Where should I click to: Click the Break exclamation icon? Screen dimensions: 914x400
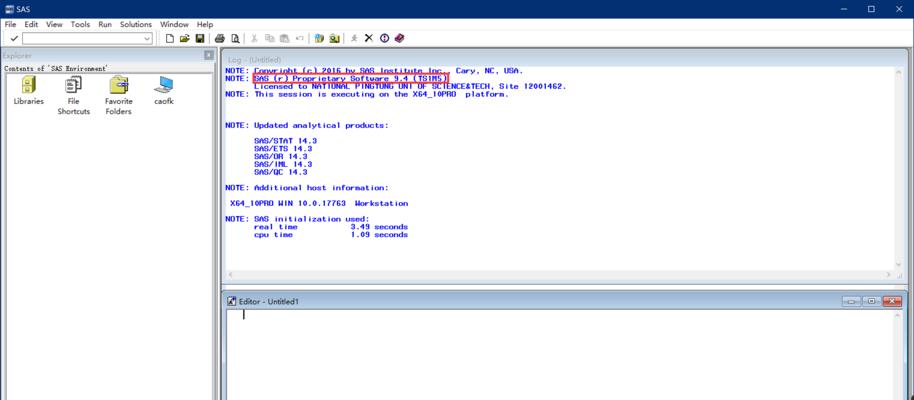(384, 38)
